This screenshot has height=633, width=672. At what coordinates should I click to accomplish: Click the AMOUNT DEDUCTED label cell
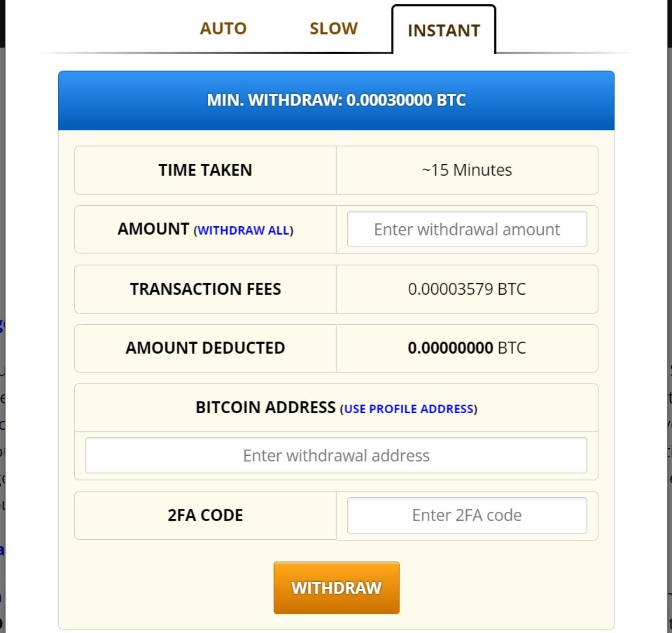click(205, 348)
